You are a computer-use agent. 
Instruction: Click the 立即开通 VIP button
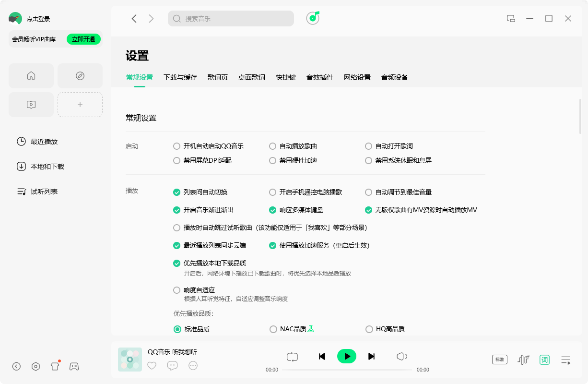[x=83, y=39]
